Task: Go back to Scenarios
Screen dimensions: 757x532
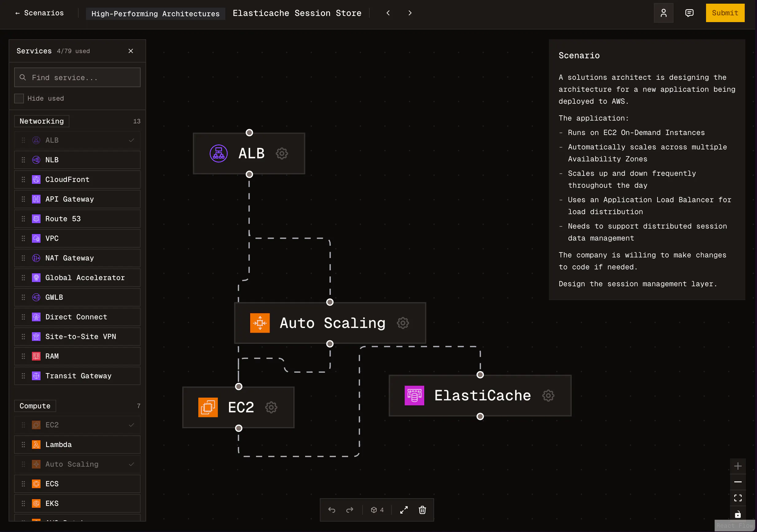Action: point(39,13)
